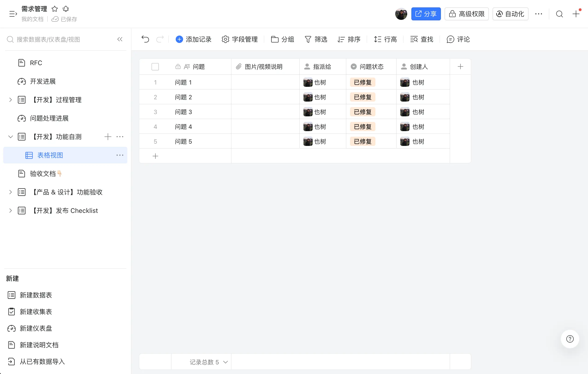
Task: Open the help question mark button
Action: click(x=570, y=339)
